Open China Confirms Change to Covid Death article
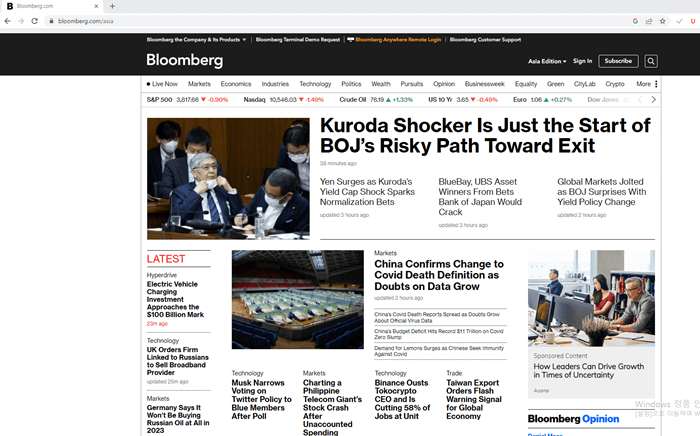 pyautogui.click(x=439, y=275)
